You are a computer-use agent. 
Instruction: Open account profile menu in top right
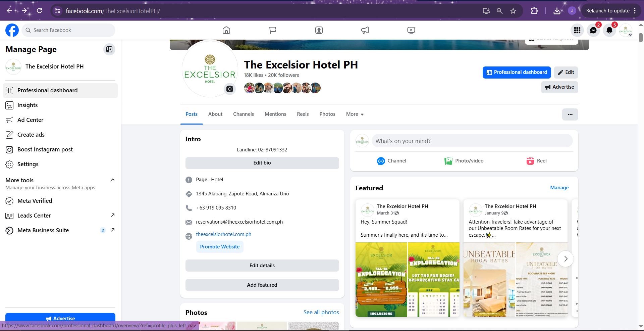click(x=626, y=30)
